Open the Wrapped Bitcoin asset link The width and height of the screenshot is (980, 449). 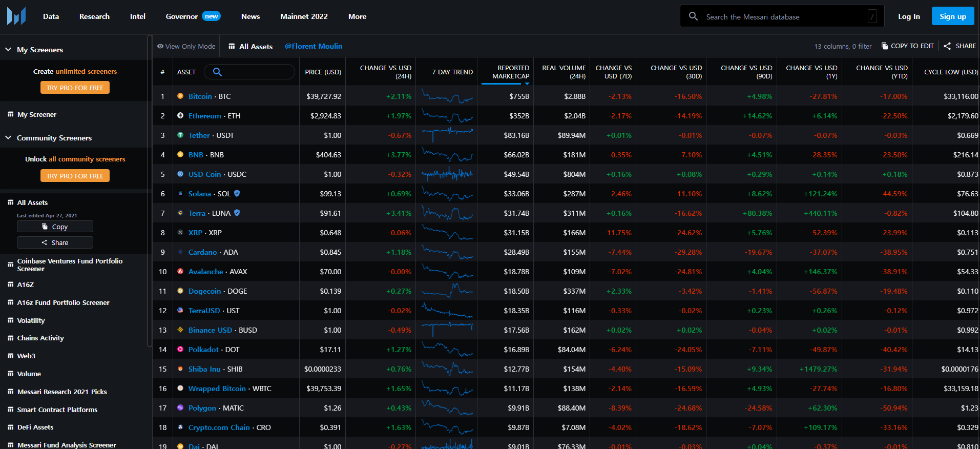pos(217,388)
